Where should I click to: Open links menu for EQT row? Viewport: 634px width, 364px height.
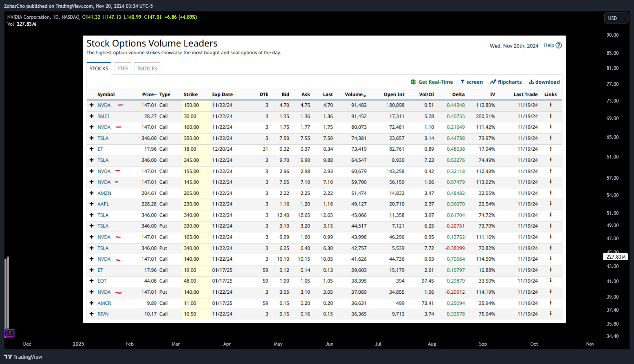pyautogui.click(x=551, y=281)
